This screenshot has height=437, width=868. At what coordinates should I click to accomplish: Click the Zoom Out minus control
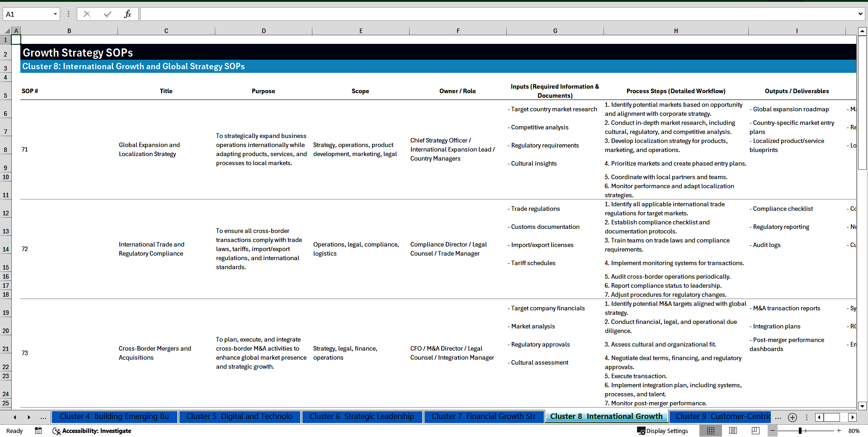coord(773,431)
